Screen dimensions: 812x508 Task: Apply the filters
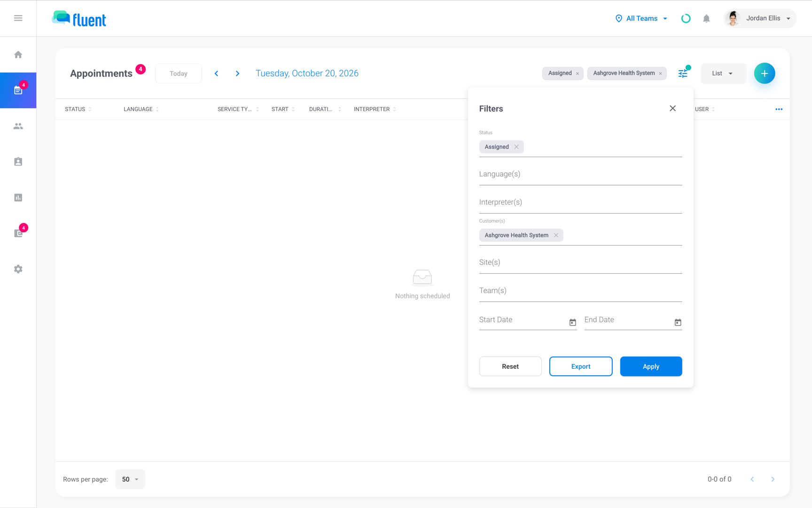651,366
